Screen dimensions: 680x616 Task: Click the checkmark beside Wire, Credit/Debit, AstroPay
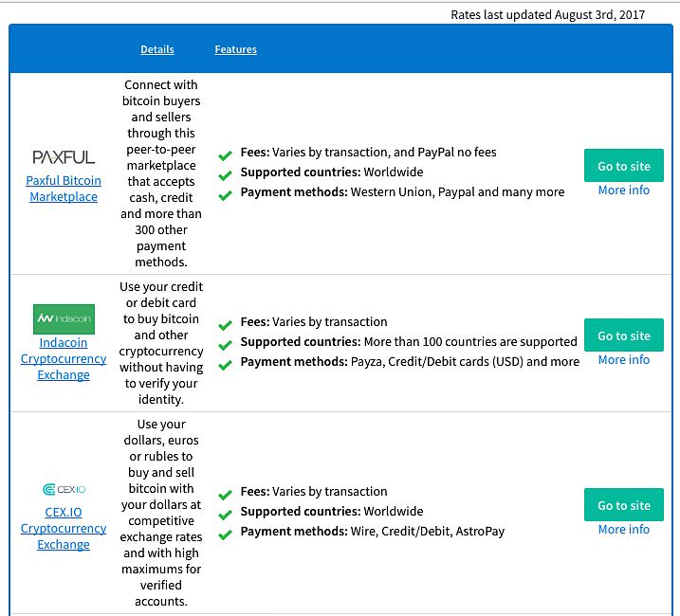coord(225,534)
